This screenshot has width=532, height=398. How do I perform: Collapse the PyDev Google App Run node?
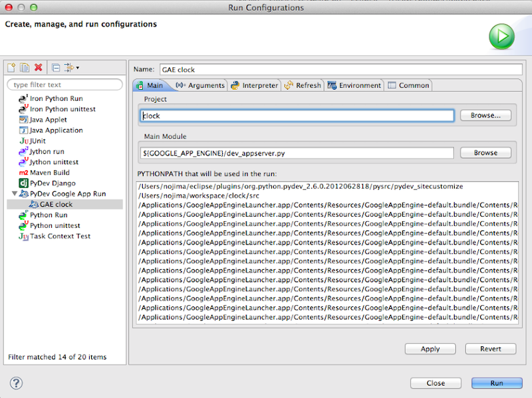tap(15, 194)
